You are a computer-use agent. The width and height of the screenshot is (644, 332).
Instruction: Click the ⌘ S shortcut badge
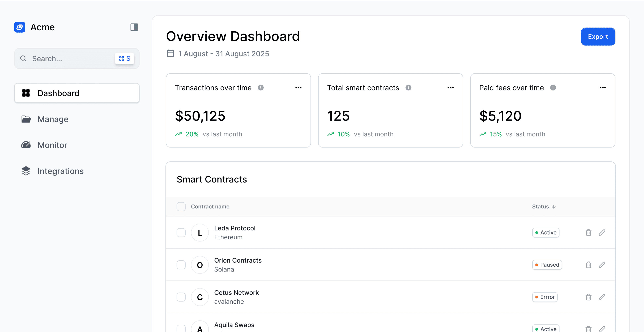[125, 58]
